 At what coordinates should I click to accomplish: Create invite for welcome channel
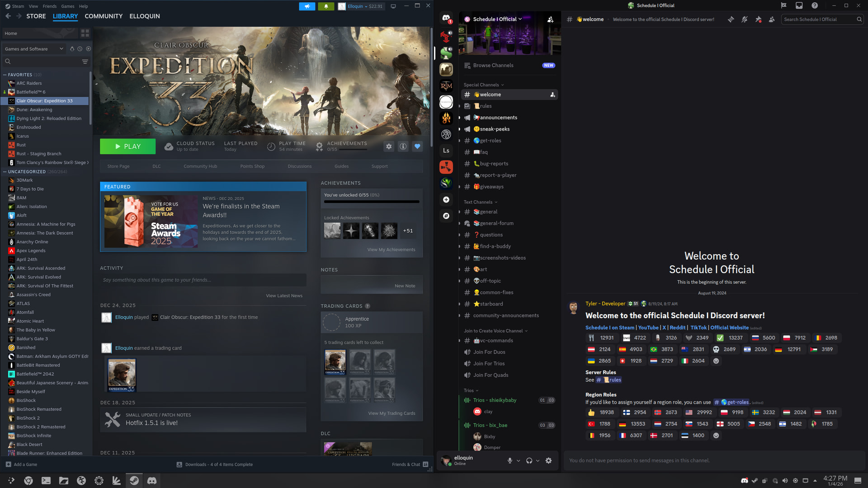point(552,95)
